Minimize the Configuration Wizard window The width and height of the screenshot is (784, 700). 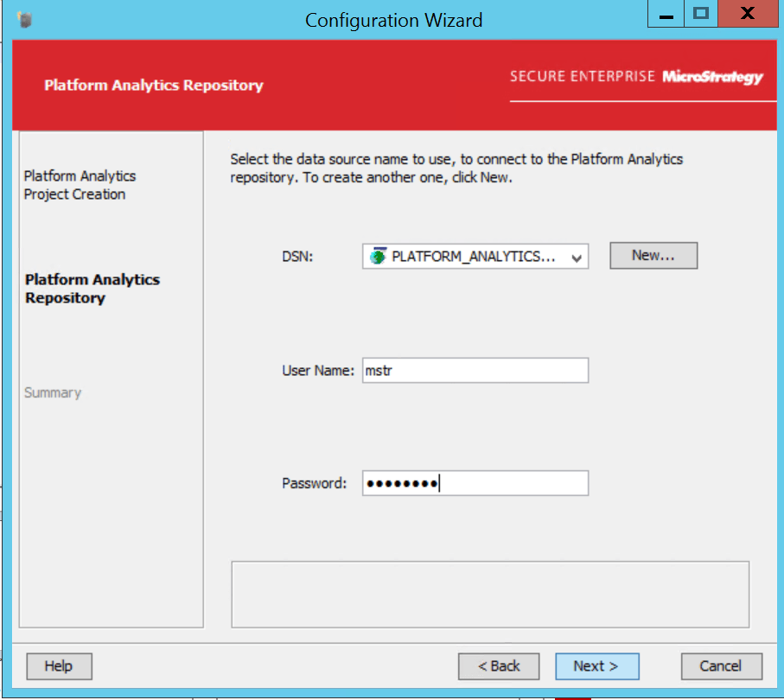click(x=666, y=14)
